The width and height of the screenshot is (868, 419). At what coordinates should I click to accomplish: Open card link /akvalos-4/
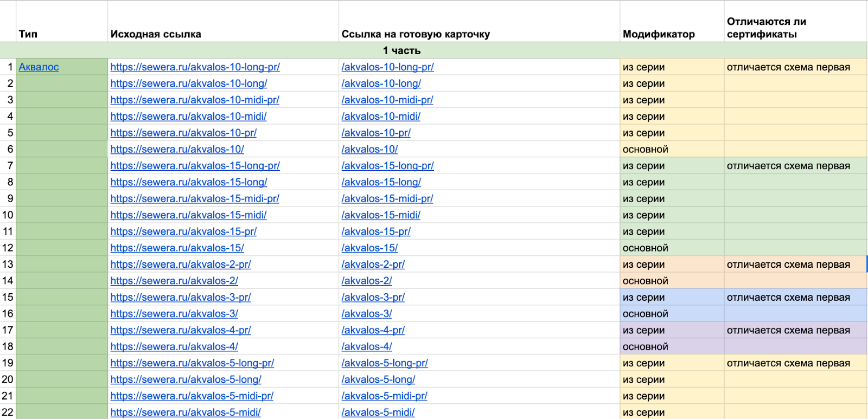pyautogui.click(x=367, y=346)
